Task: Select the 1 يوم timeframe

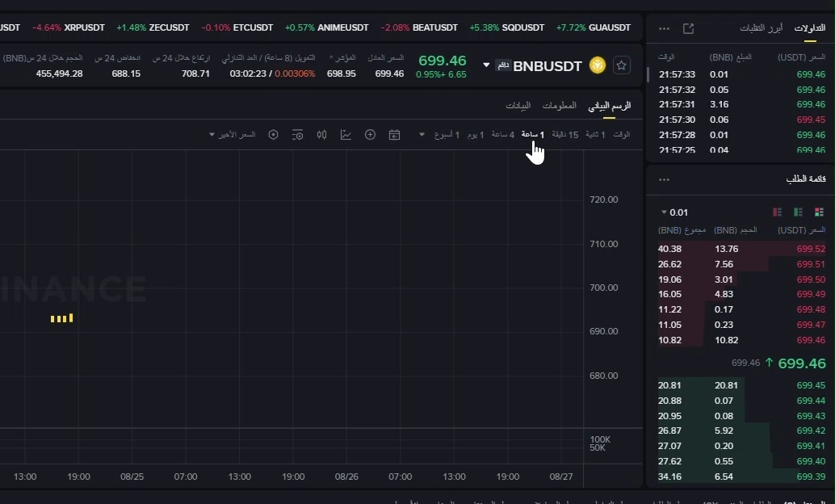Action: [476, 135]
